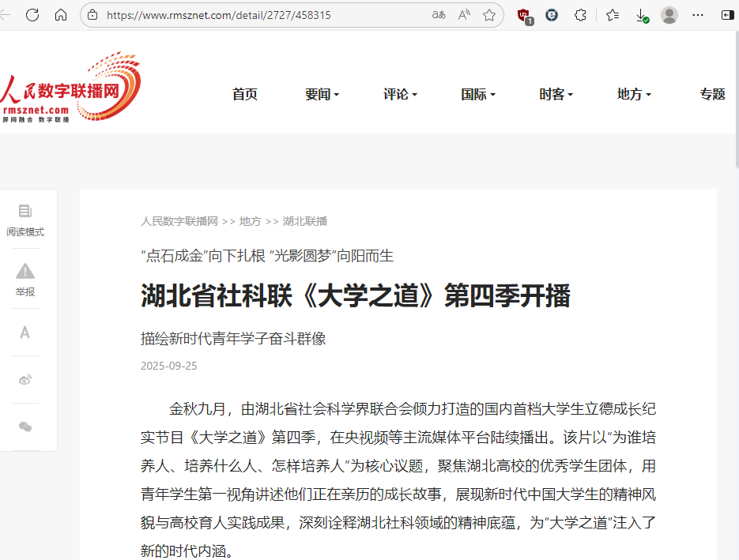Share the article to Weibo

(25, 380)
